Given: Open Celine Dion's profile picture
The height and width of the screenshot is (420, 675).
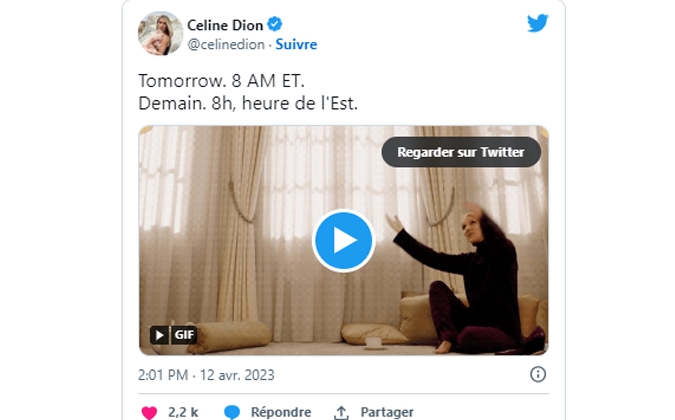Looking at the screenshot, I should pyautogui.click(x=161, y=34).
